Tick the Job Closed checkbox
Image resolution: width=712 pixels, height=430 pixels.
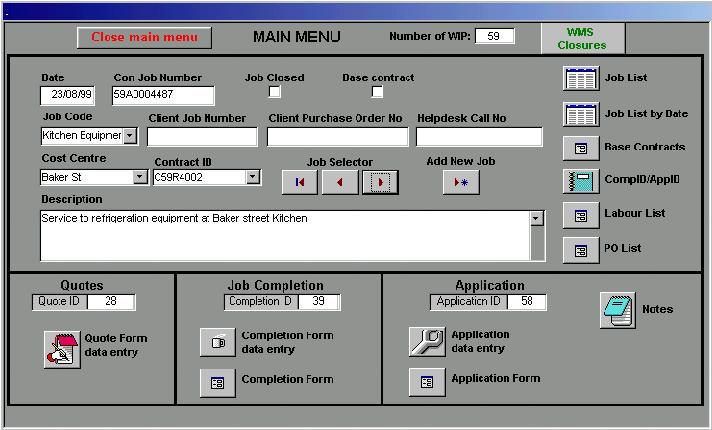point(275,92)
